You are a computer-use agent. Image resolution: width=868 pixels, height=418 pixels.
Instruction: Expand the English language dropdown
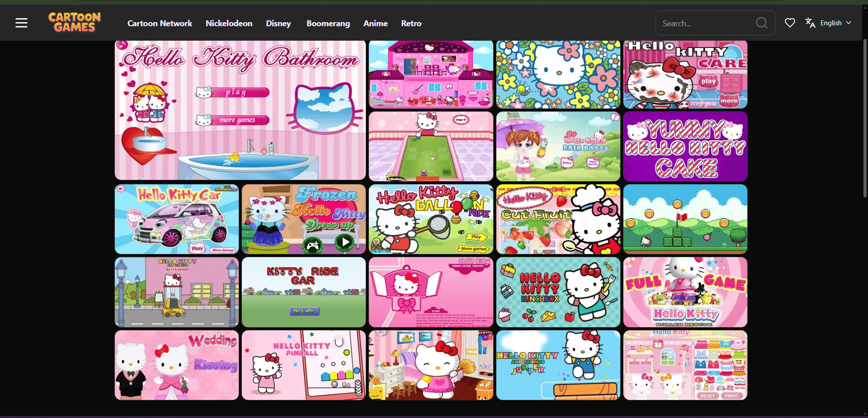[x=836, y=23]
